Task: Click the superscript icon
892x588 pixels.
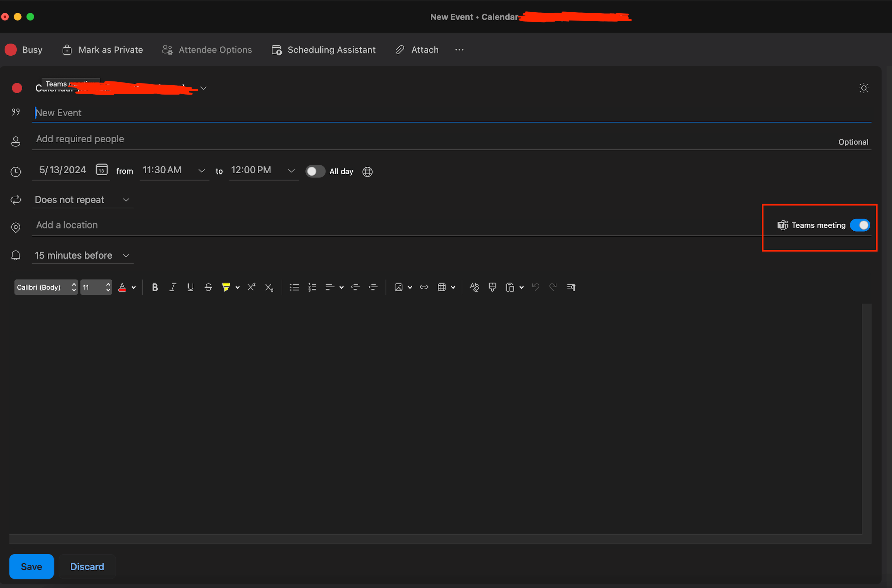Action: point(251,287)
